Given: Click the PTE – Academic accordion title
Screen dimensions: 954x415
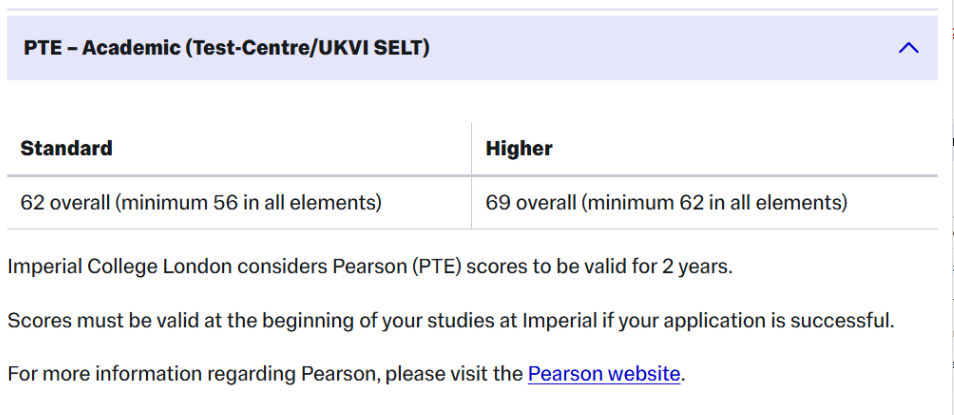Looking at the screenshot, I should tap(226, 47).
